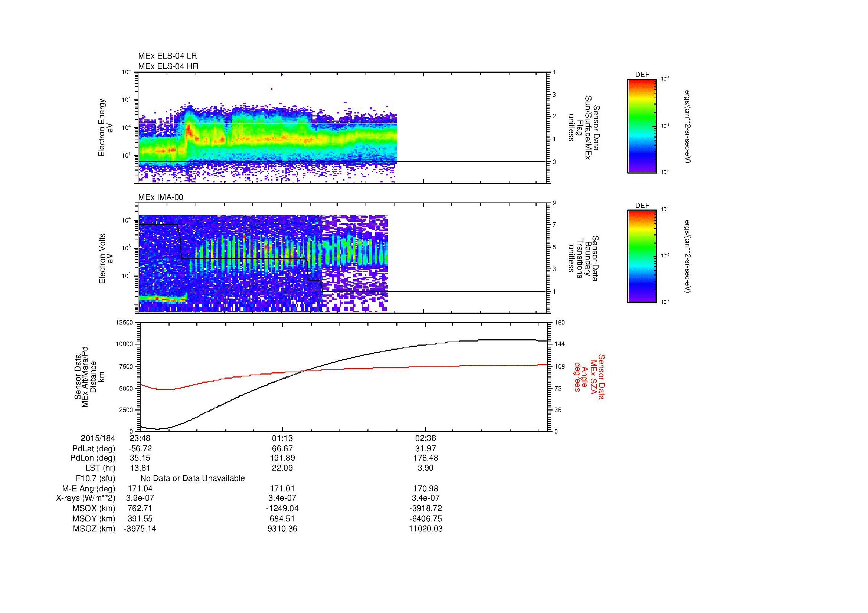Image resolution: width=868 pixels, height=613 pixels.
Task: Click the M-E Ang value 171.01
Action: (282, 488)
